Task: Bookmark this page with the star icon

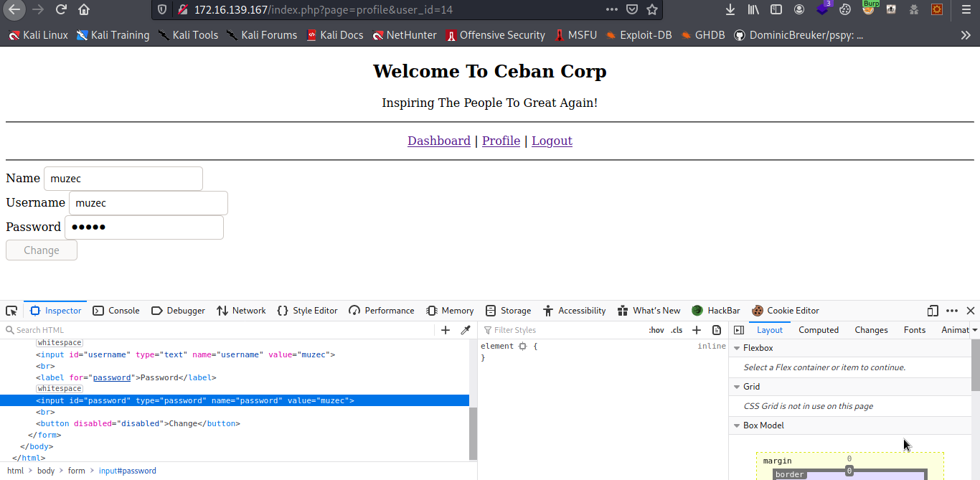Action: 652,9
